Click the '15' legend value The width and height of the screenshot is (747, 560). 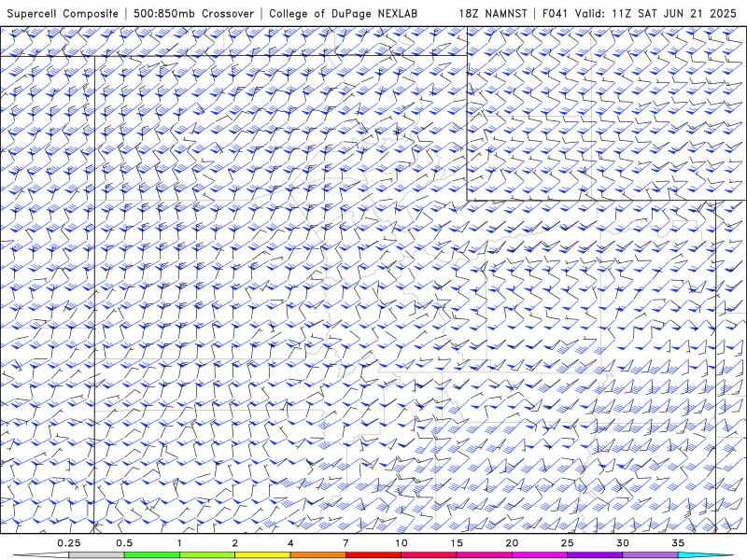point(457,543)
